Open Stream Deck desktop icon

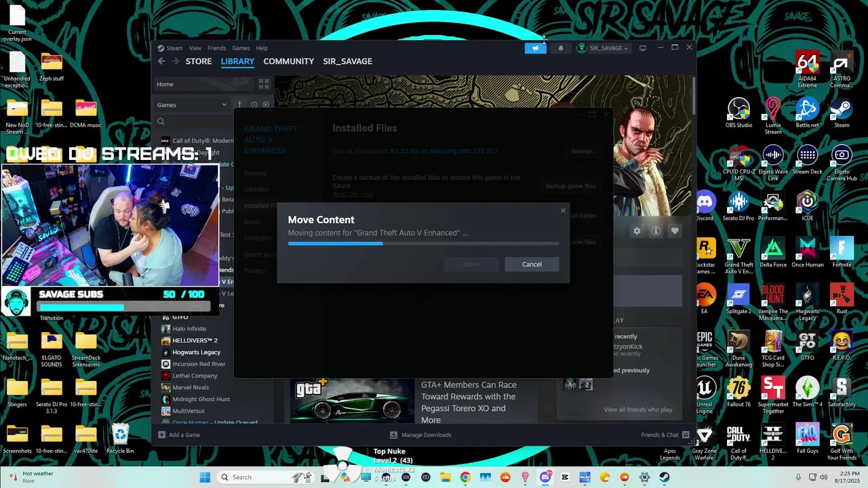807,160
